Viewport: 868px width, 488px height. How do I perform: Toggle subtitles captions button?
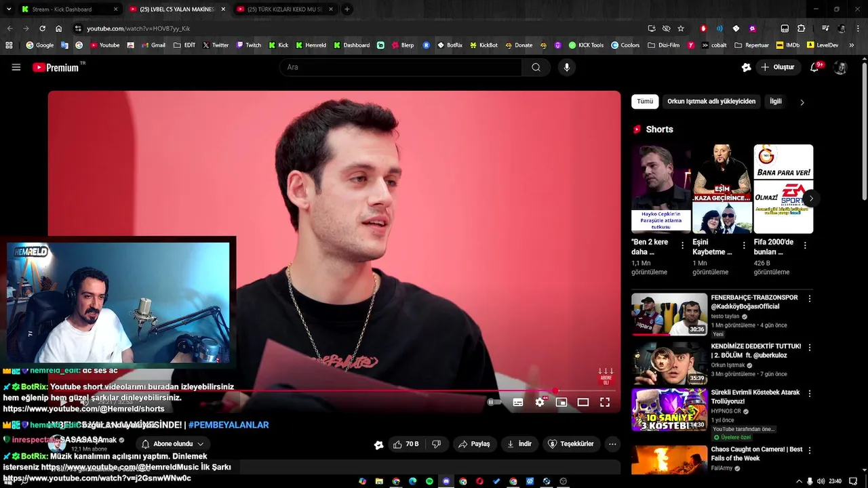(518, 402)
